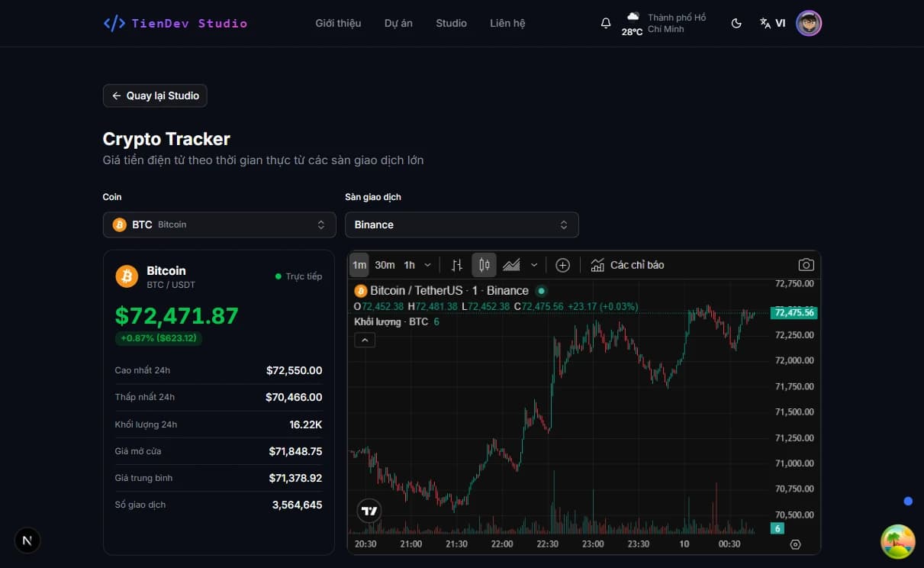The image size is (924, 568).
Task: Click the 72,000.00 price axis label
Action: (x=794, y=360)
